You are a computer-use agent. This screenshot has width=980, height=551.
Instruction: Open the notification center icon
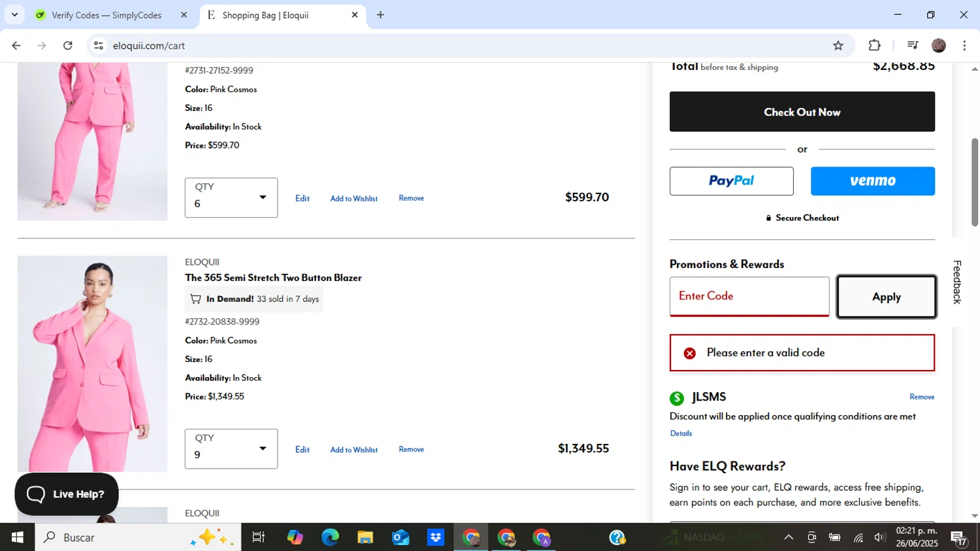(x=958, y=538)
